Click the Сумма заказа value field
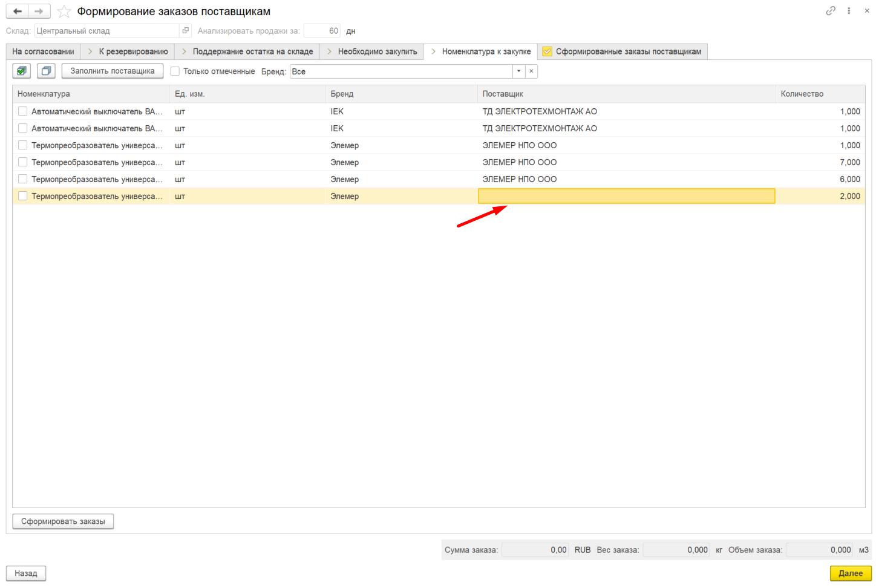Screen dimensions: 876x588 click(x=535, y=550)
